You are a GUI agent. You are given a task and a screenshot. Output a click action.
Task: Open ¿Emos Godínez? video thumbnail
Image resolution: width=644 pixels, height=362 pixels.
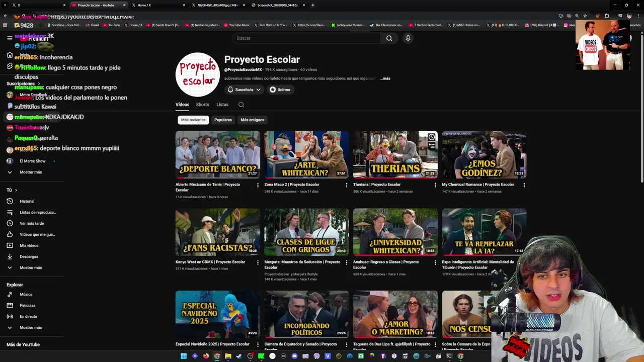[x=485, y=154]
